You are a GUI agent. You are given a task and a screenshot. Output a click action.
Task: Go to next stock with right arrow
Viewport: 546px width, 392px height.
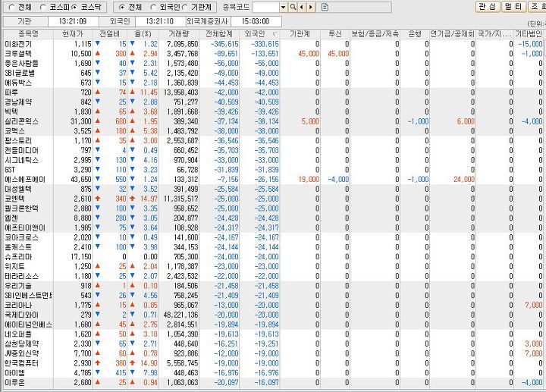311,7
